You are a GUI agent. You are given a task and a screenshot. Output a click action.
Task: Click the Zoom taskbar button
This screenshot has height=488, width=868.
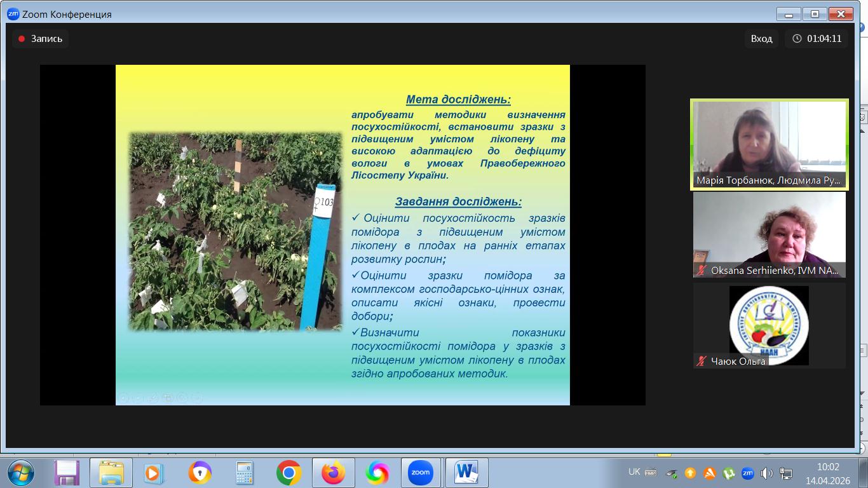point(421,473)
